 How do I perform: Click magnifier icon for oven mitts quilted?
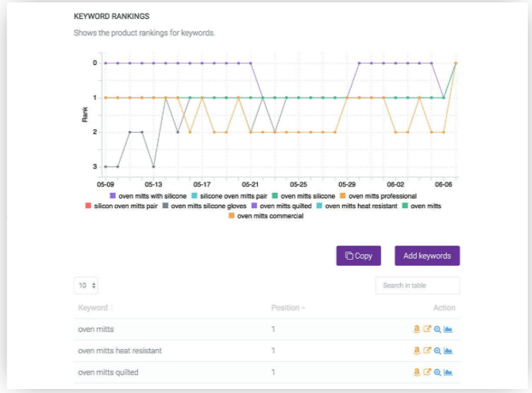438,372
